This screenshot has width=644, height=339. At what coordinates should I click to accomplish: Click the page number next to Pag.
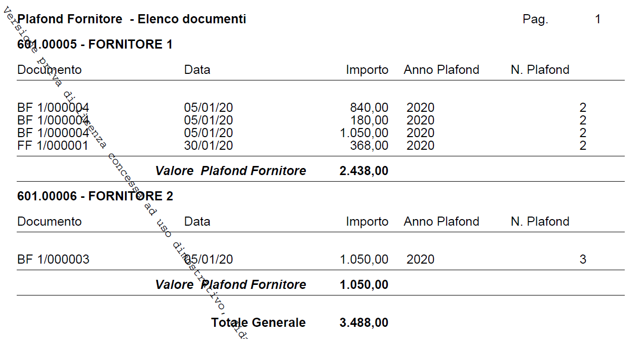597,19
